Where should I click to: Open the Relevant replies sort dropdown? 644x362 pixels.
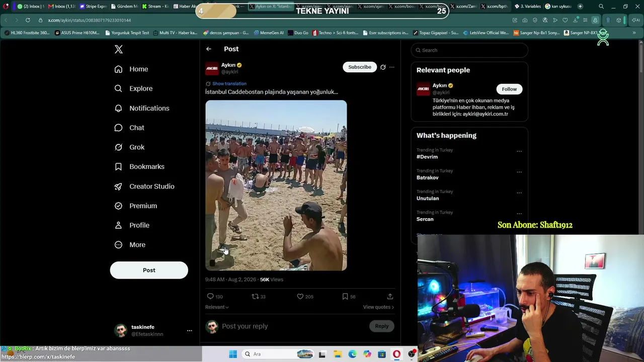(217, 307)
